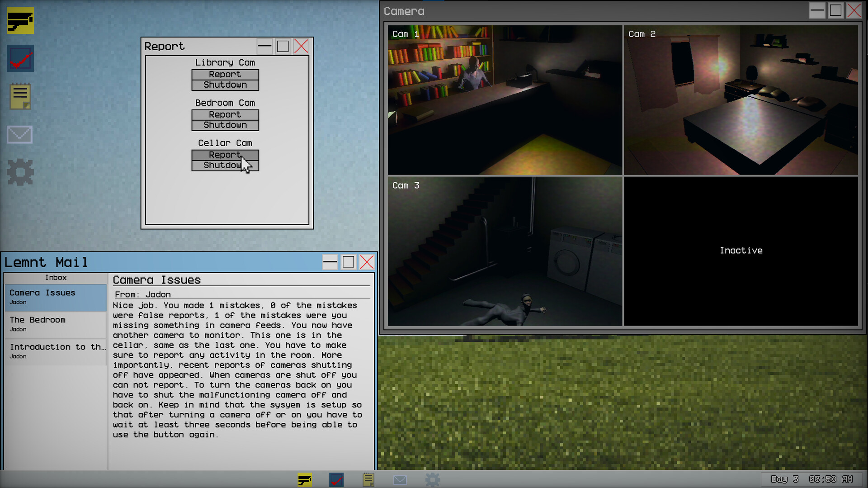This screenshot has height=488, width=868.
Task: Shutdown the Bedroom Cam
Action: coord(225,125)
